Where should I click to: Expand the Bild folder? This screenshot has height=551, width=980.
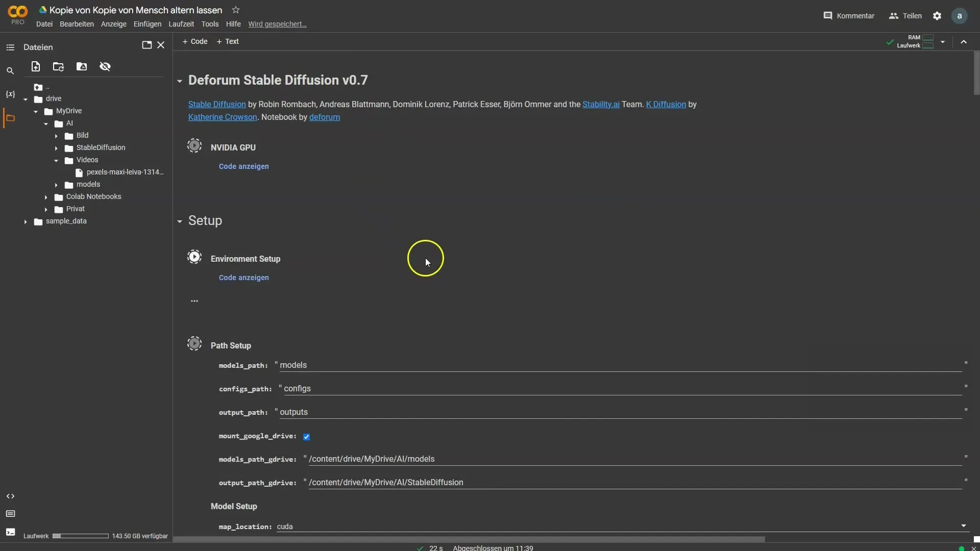pyautogui.click(x=56, y=136)
